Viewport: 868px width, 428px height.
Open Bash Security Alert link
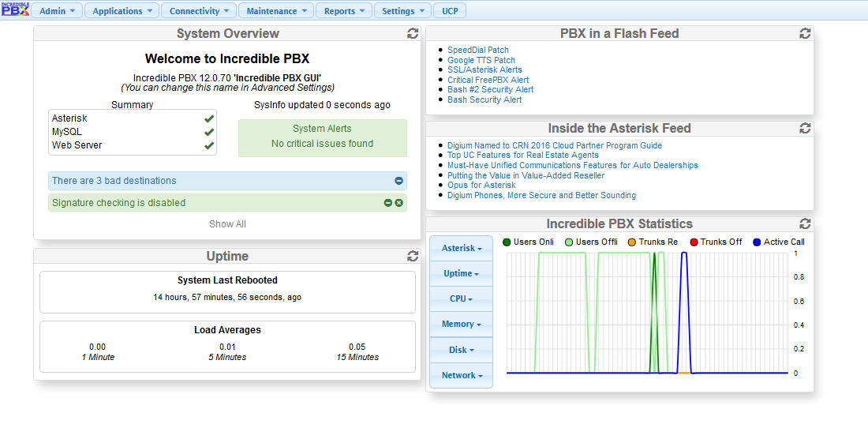485,99
